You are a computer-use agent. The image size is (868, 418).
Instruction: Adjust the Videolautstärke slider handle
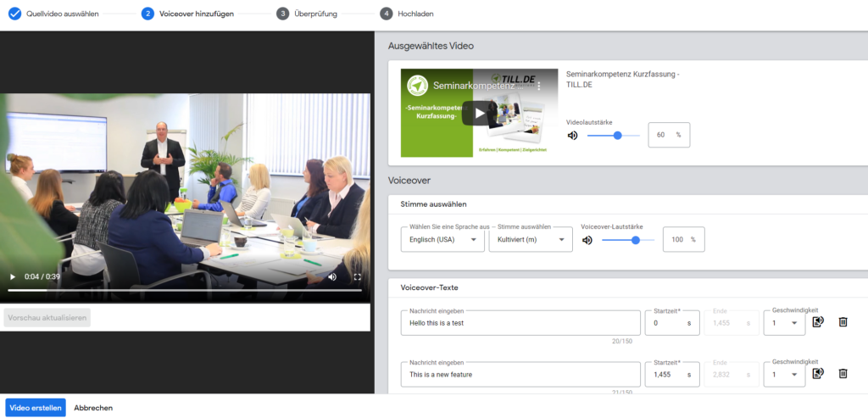[617, 135]
